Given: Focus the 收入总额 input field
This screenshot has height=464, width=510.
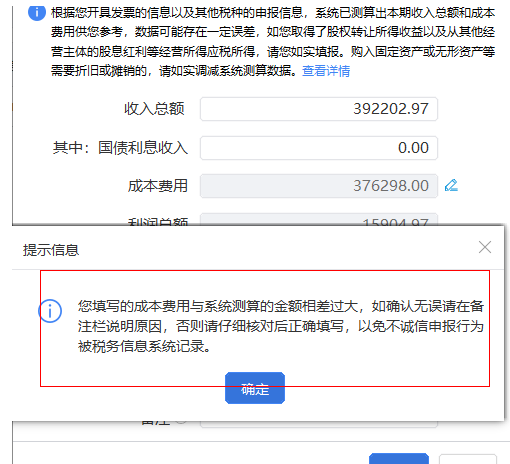Looking at the screenshot, I should 319,109.
